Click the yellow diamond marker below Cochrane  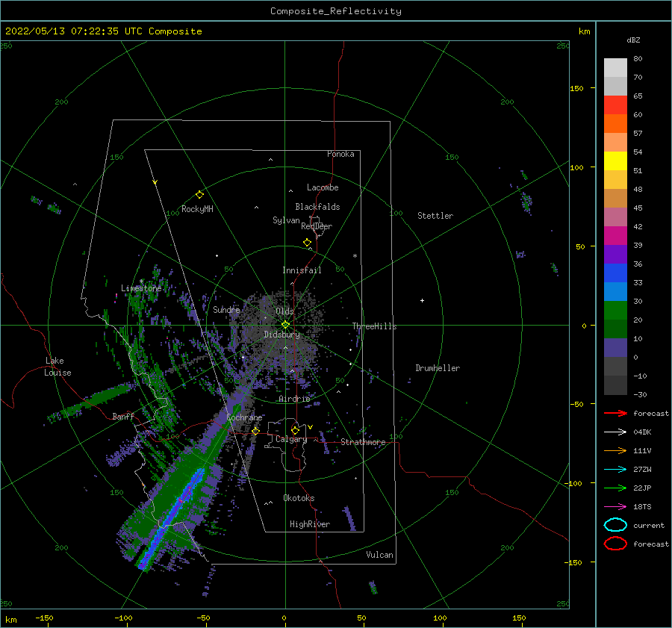pyautogui.click(x=255, y=431)
